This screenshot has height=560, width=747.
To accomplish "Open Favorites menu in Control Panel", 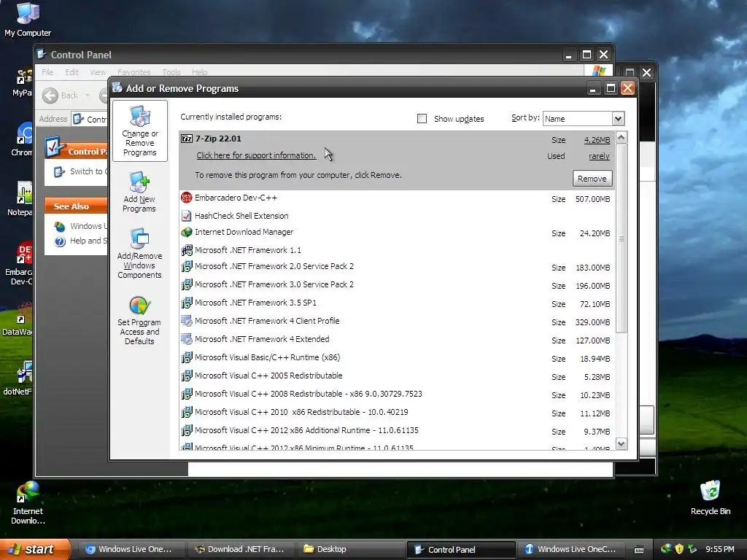I will [x=134, y=72].
